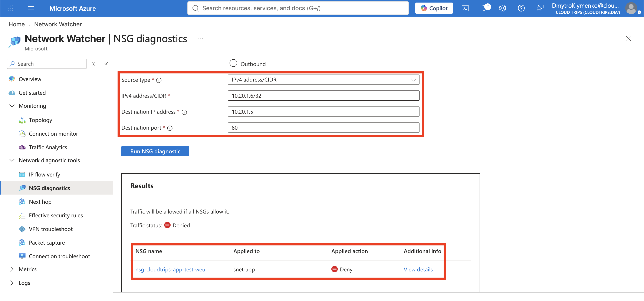Open the help question mark icon
644x301 pixels.
pos(521,8)
